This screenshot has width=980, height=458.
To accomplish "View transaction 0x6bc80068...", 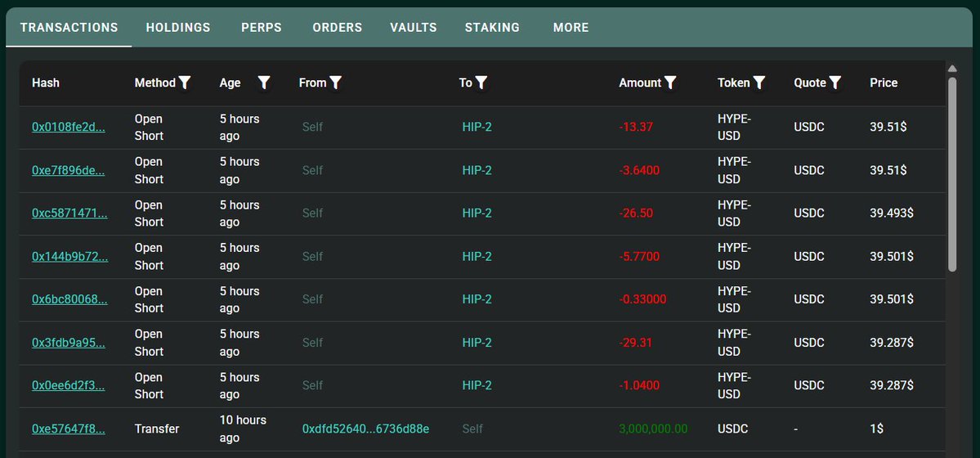I will (70, 299).
